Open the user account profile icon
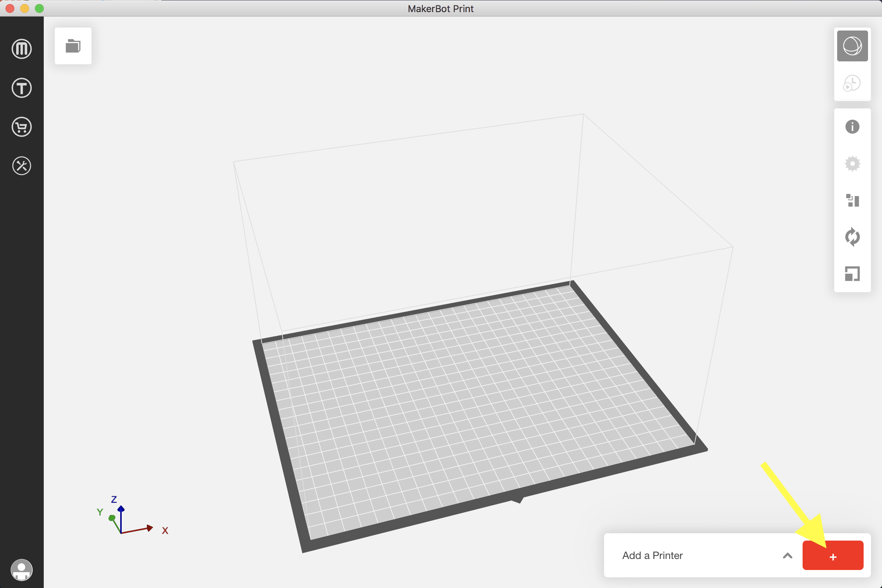The image size is (882, 588). 22,570
